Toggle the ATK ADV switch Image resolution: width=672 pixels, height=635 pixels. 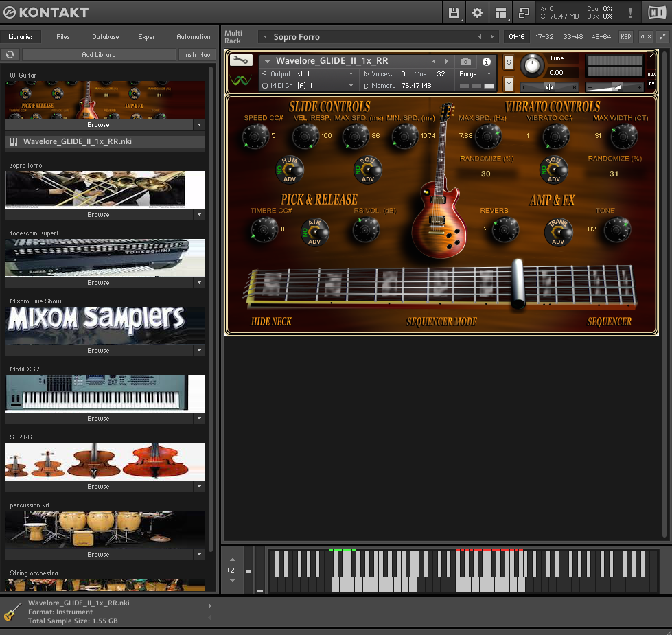coord(315,232)
